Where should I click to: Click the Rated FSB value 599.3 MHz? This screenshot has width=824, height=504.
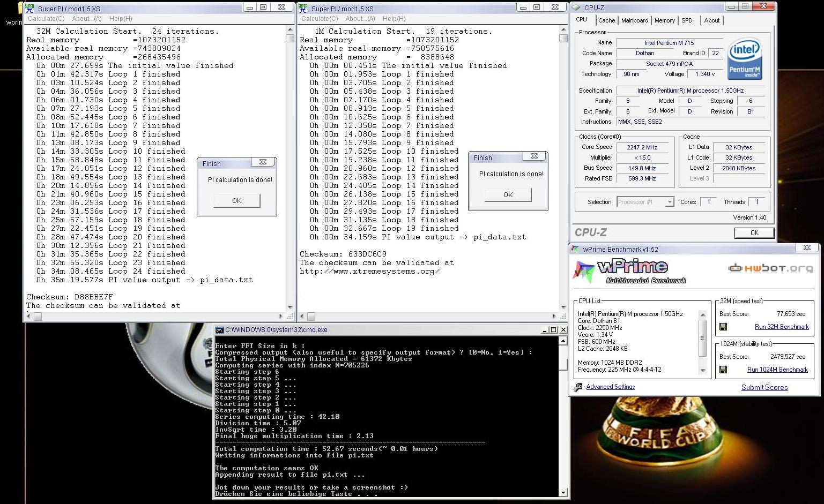(642, 178)
